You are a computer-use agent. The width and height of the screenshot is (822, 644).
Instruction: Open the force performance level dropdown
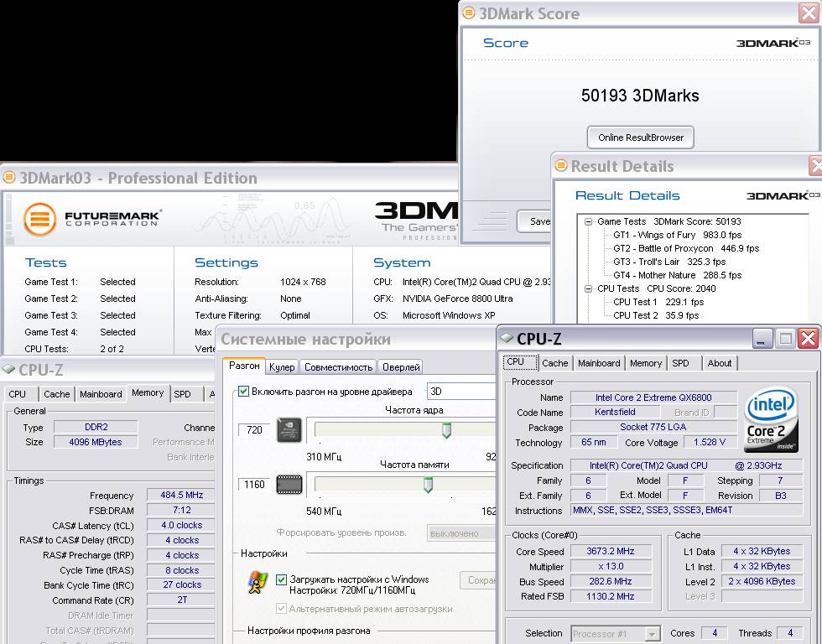(461, 533)
